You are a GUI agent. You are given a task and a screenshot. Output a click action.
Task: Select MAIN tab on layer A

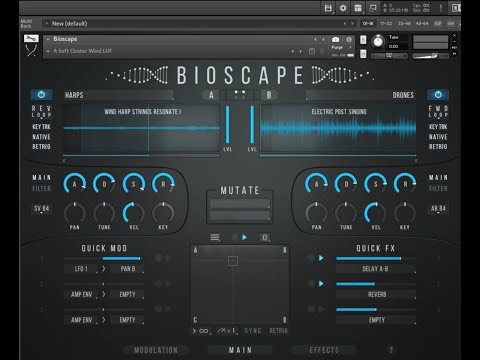(x=41, y=178)
